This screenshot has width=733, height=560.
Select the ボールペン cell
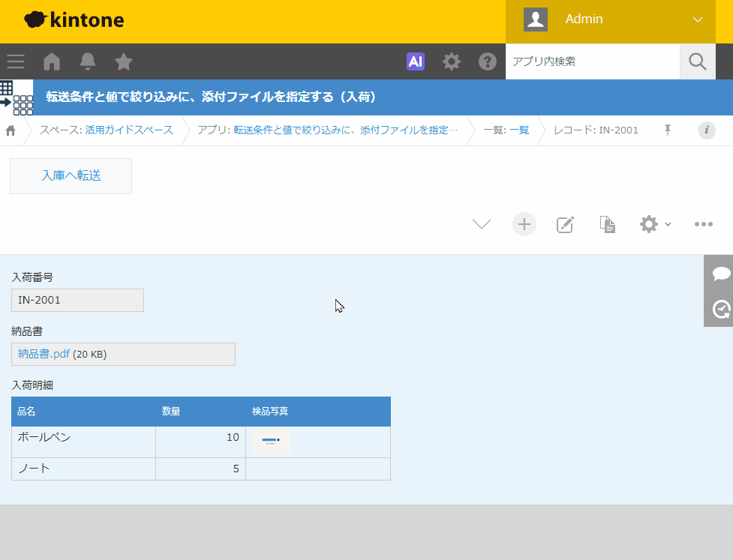pos(84,442)
